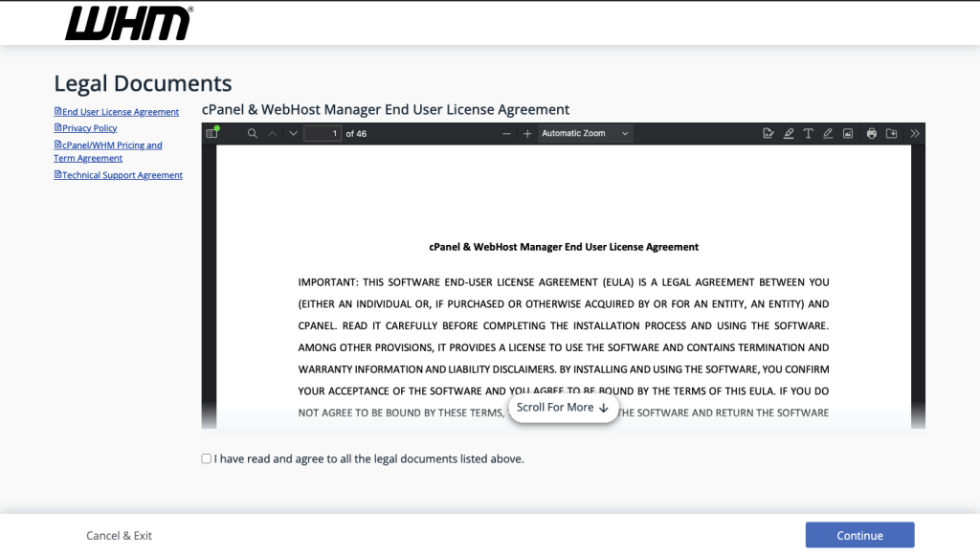Toggle the PDF viewer sidebar

(x=212, y=134)
